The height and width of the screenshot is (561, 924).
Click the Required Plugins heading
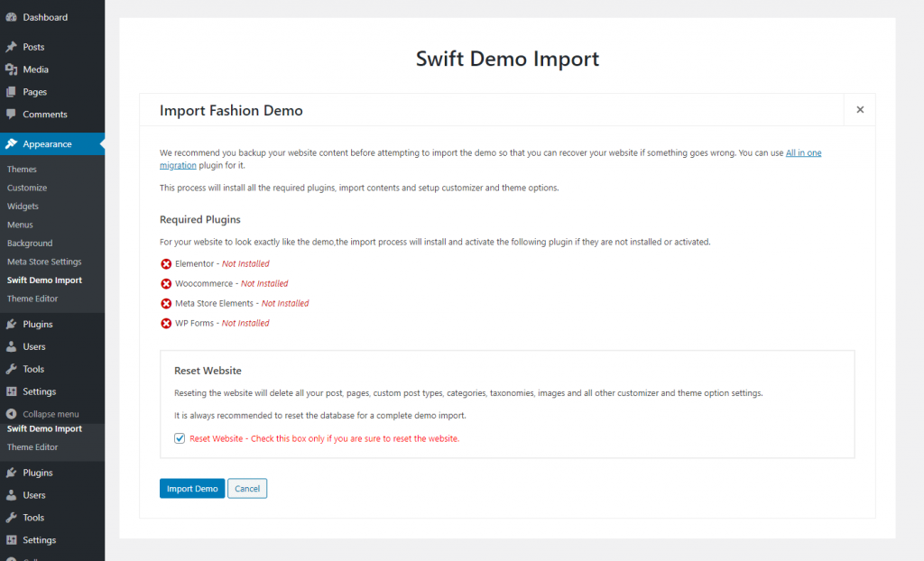coord(200,220)
